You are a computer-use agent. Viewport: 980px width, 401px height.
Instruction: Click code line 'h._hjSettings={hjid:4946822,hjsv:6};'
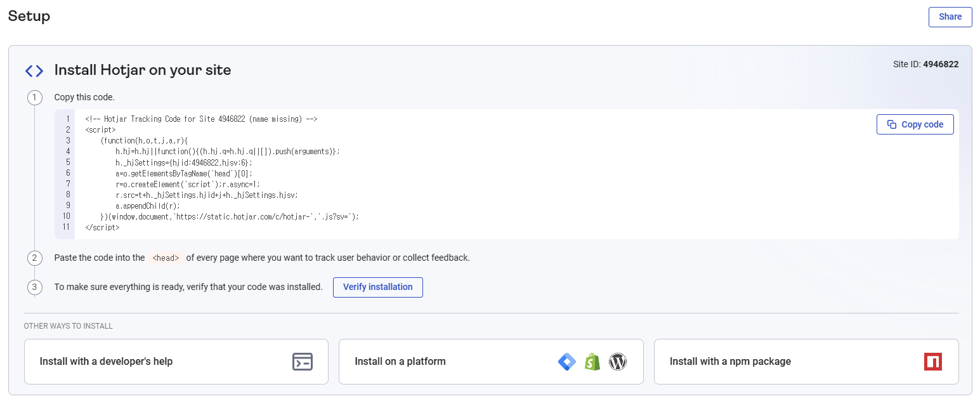click(184, 162)
